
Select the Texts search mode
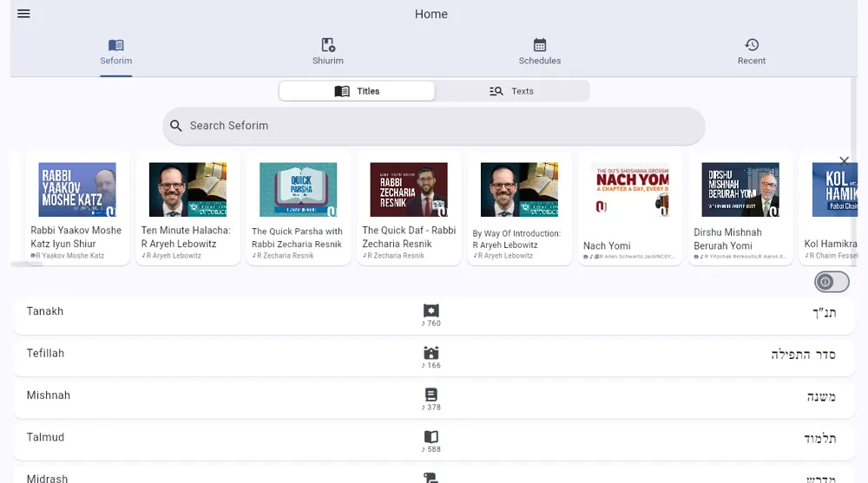[511, 91]
